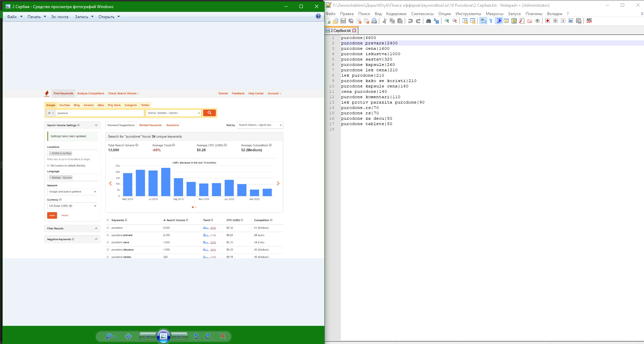Screen dimensions: 644x344
Task: Start macro recording in Notepad++
Action: (547, 21)
